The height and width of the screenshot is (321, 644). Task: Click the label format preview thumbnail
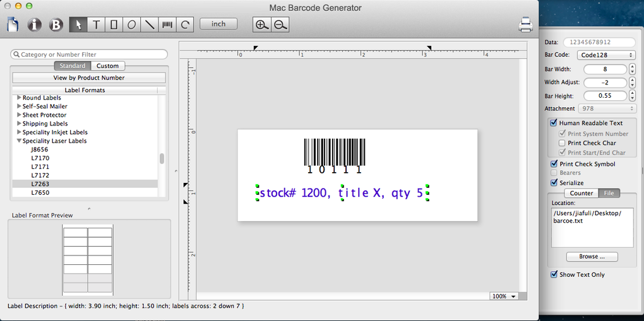pos(88,260)
